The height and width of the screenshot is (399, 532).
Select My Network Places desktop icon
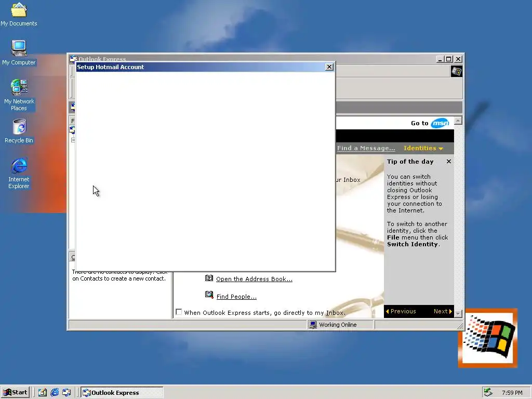19,95
